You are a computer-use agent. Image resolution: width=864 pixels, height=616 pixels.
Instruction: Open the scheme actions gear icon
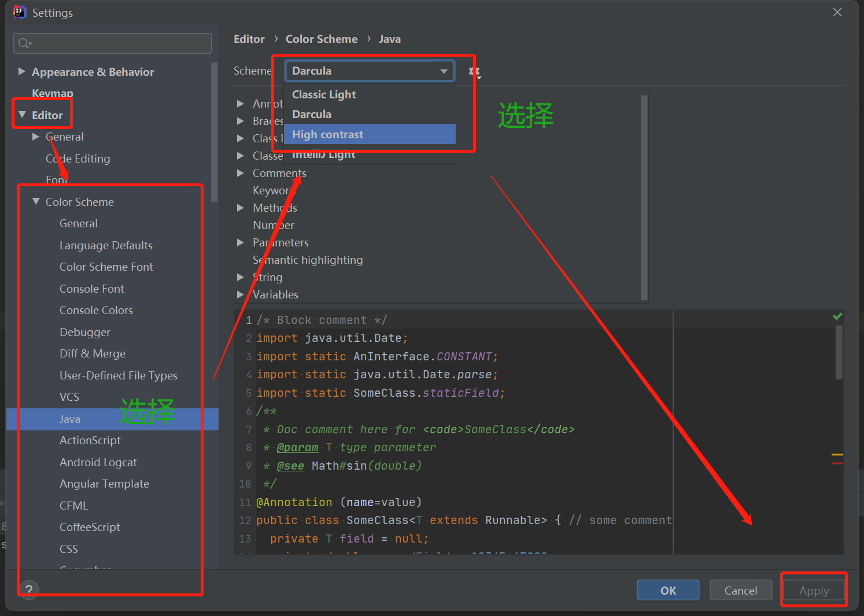click(x=474, y=72)
